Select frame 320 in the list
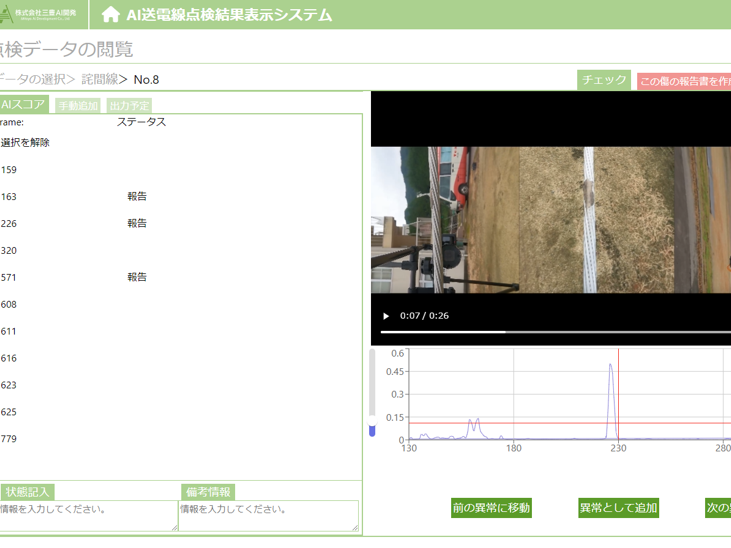The width and height of the screenshot is (731, 548). coord(9,251)
